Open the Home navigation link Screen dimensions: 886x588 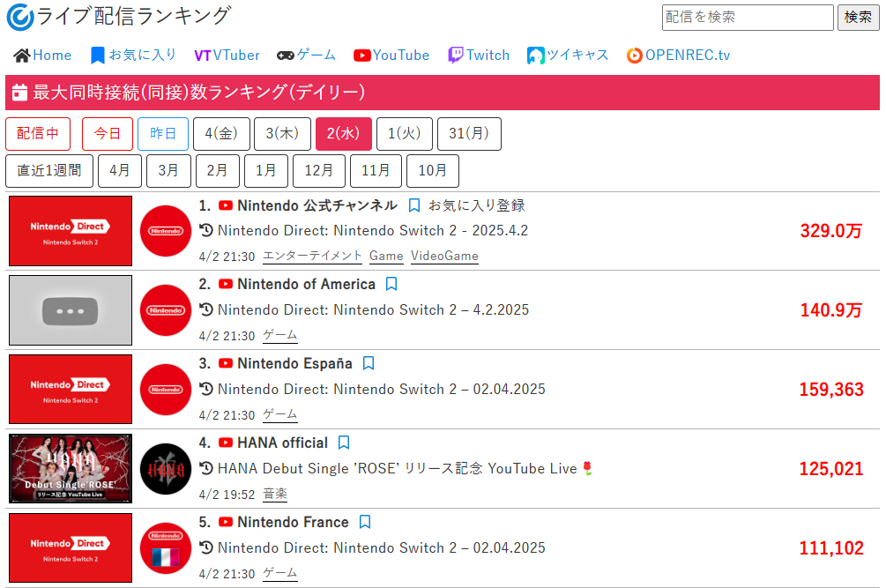42,55
